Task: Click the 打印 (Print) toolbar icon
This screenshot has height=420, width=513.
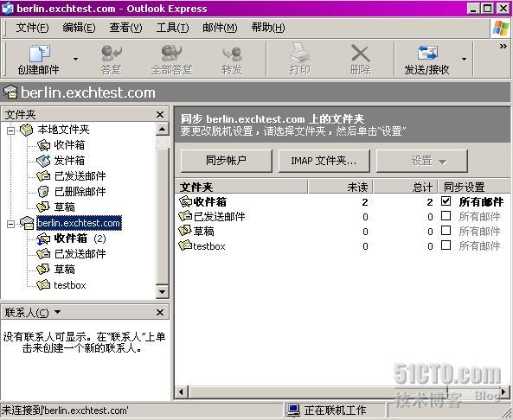Action: coord(299,54)
